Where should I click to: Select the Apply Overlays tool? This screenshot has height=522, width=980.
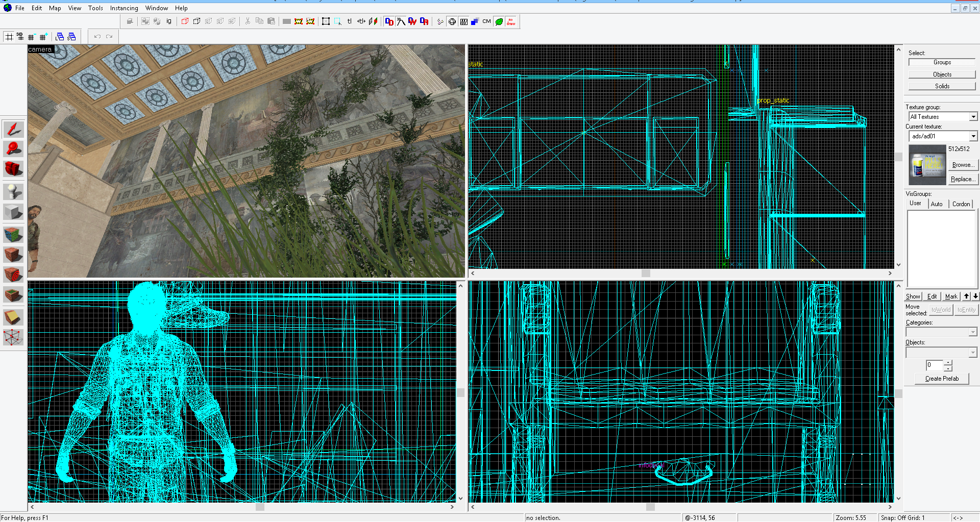pos(13,294)
